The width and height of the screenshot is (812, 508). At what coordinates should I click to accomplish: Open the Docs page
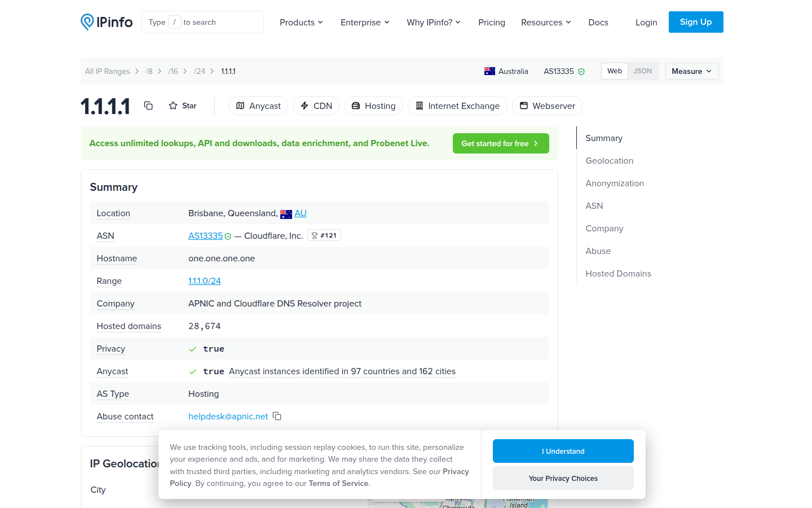point(598,22)
